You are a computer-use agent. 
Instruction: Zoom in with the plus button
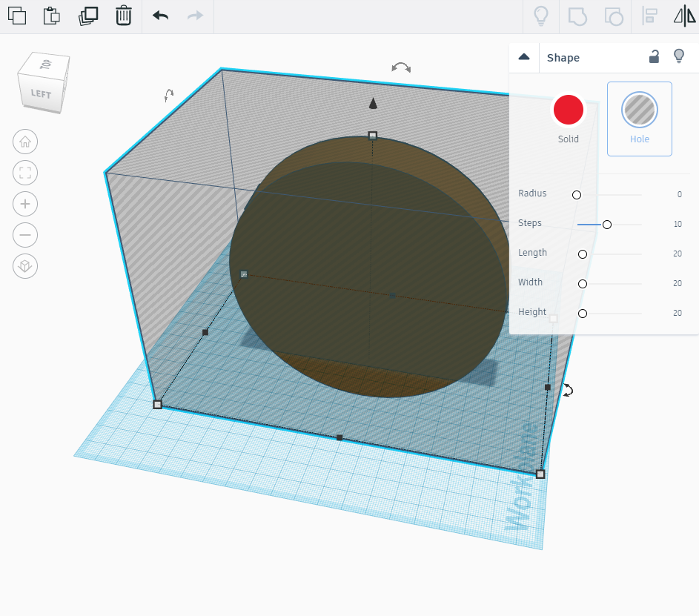point(24,204)
